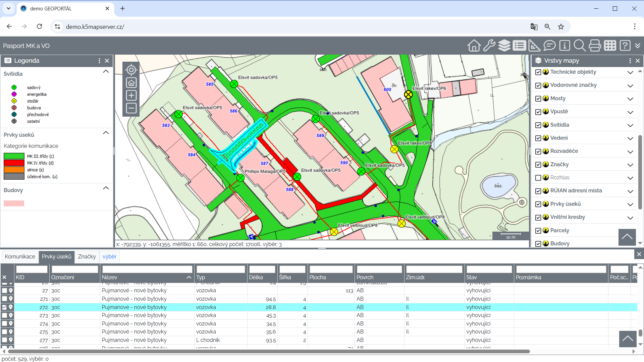This screenshot has width=644, height=362.
Task: Click the pink Budovy legend swatch
Action: 14,203
